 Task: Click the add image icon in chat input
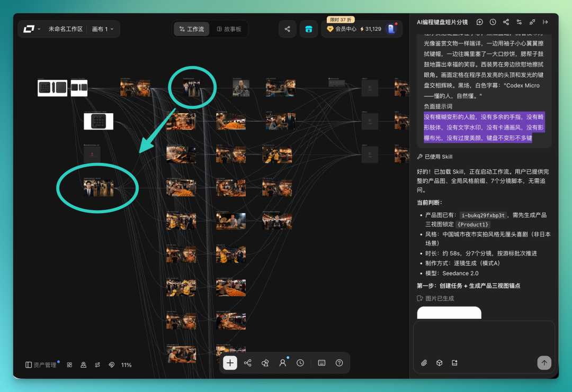(454, 363)
